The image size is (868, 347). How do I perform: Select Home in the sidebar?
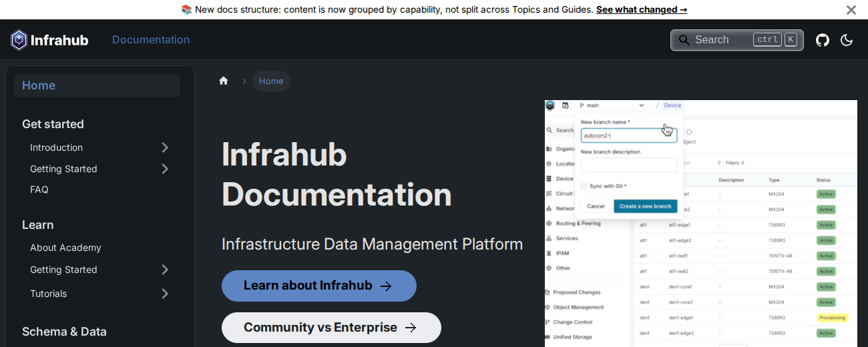coord(97,85)
